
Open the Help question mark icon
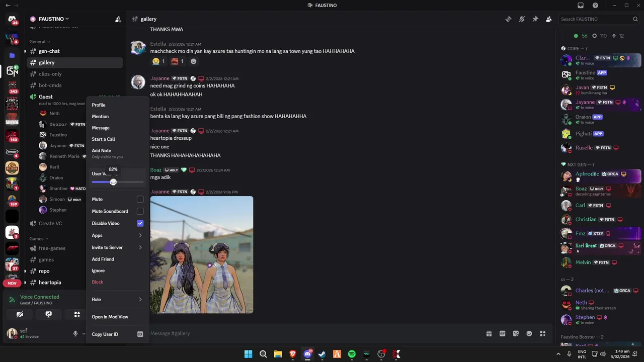tap(596, 6)
